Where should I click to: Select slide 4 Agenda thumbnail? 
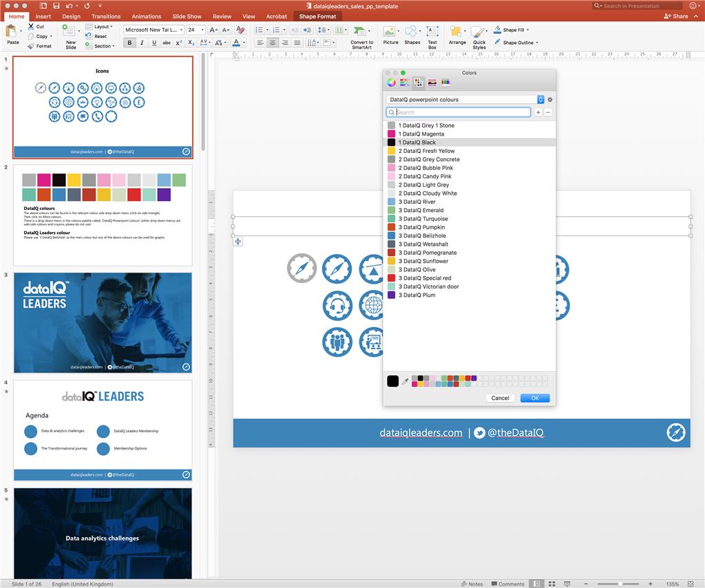tap(103, 430)
